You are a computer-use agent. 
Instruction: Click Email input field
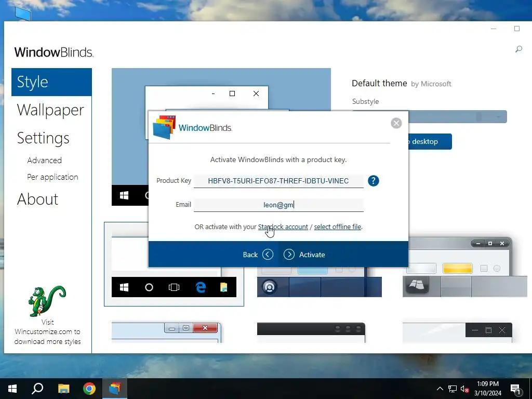click(278, 205)
